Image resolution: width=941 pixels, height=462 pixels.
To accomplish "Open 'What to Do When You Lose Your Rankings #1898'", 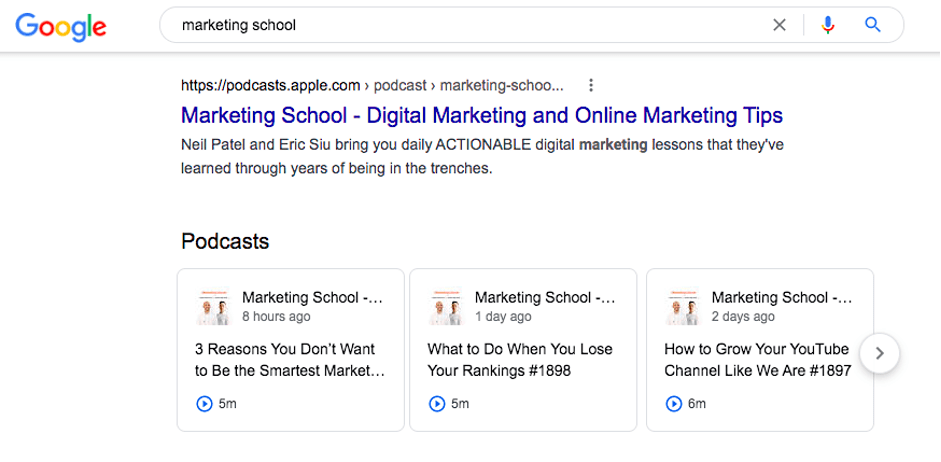I will point(520,360).
